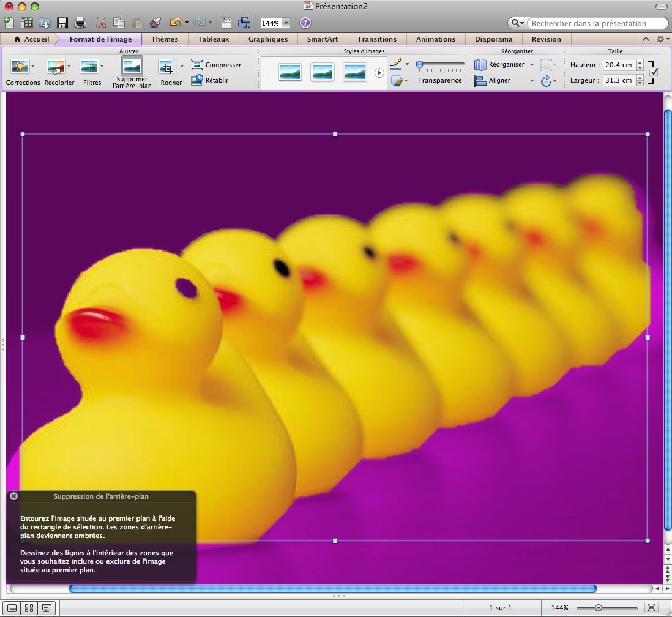
Task: Select the third picture style thumbnail
Action: 355,72
